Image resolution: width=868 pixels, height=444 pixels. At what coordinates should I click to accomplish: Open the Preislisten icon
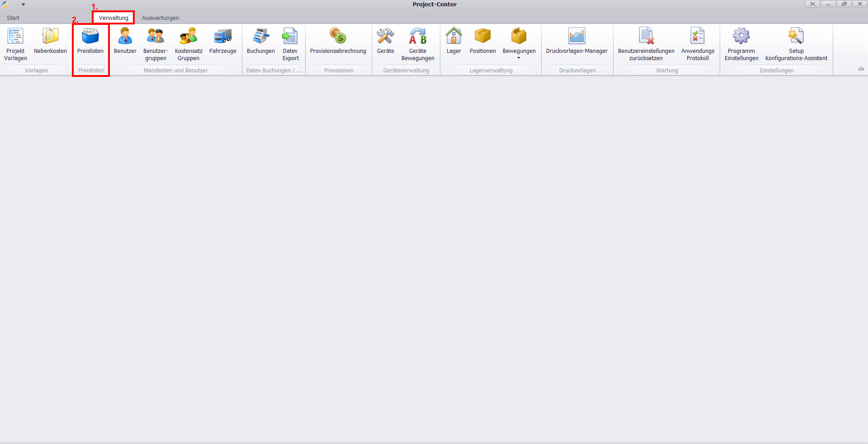tap(90, 36)
